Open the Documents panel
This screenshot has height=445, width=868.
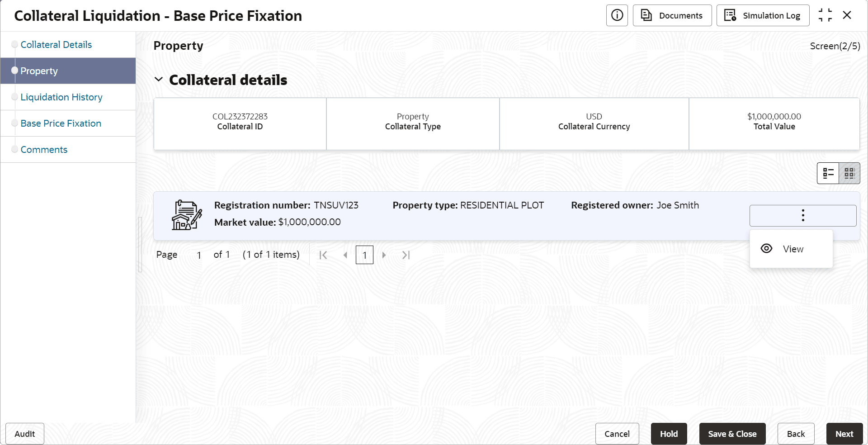tap(672, 15)
